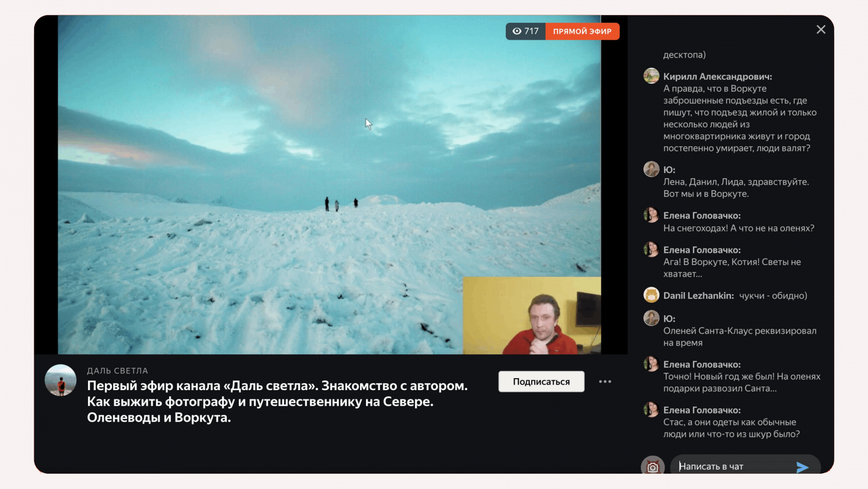Screen dimensions: 868x489
Task: Click Danil Lezhankin's avatar in chat
Action: (x=651, y=294)
